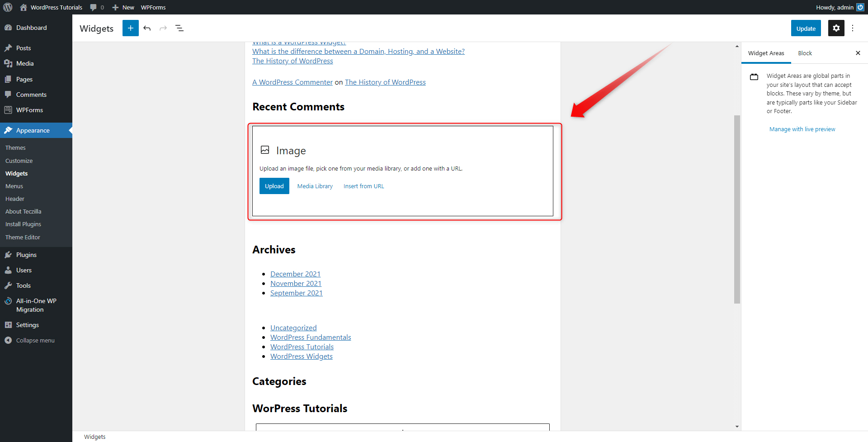Open WordPress Fundamentals category link
This screenshot has width=868, height=442.
pyautogui.click(x=311, y=337)
